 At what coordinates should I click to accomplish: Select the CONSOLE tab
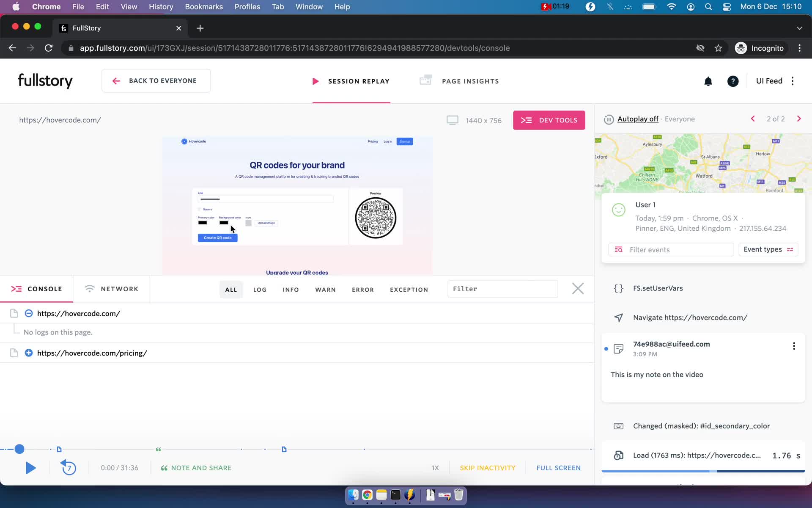point(37,289)
